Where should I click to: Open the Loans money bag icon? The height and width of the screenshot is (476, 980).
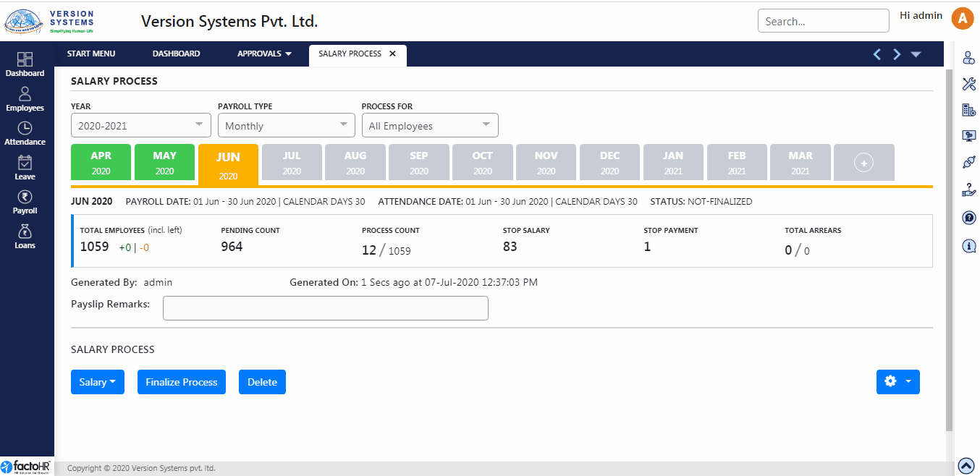click(25, 237)
